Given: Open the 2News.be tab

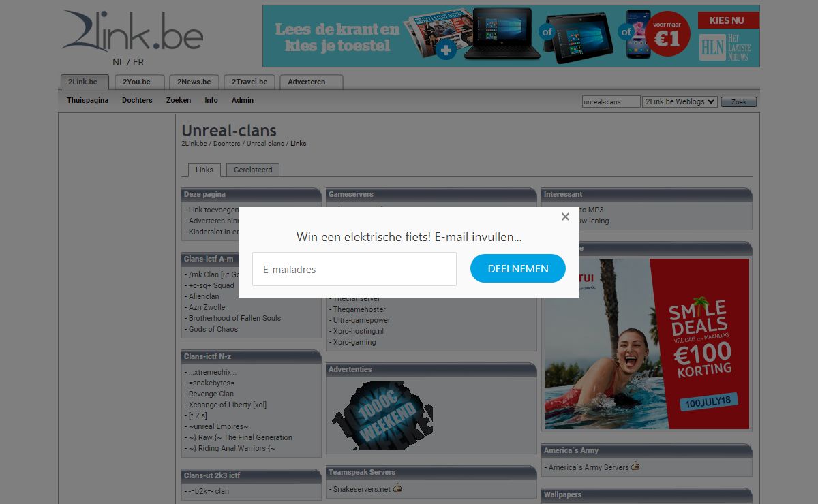Looking at the screenshot, I should [194, 82].
